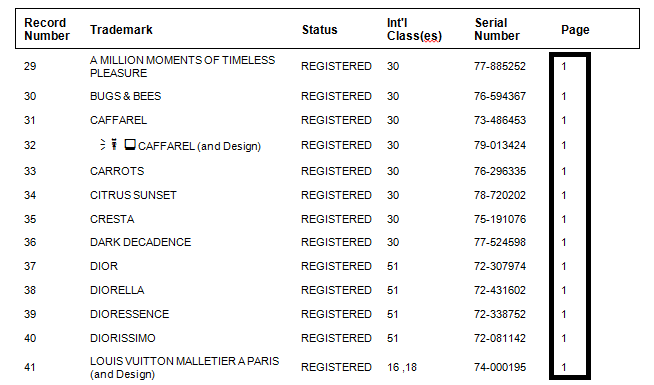Select trademark BUGS & BEES

(x=126, y=96)
